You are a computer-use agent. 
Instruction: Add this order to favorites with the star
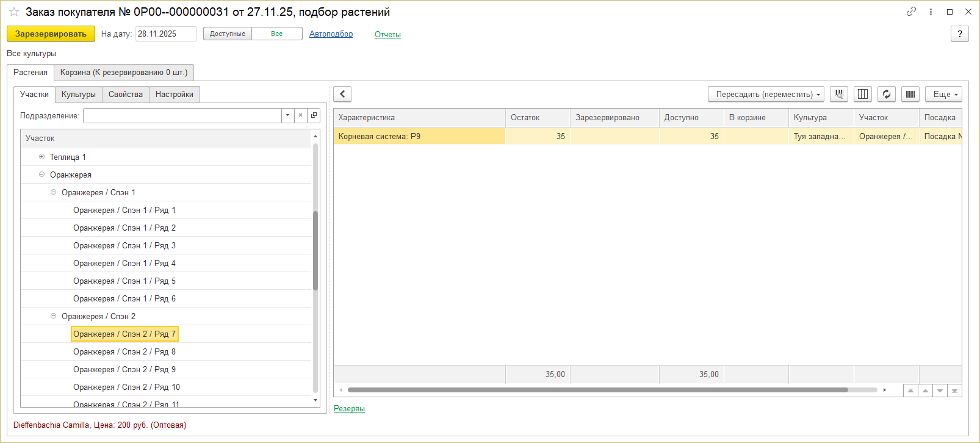14,12
